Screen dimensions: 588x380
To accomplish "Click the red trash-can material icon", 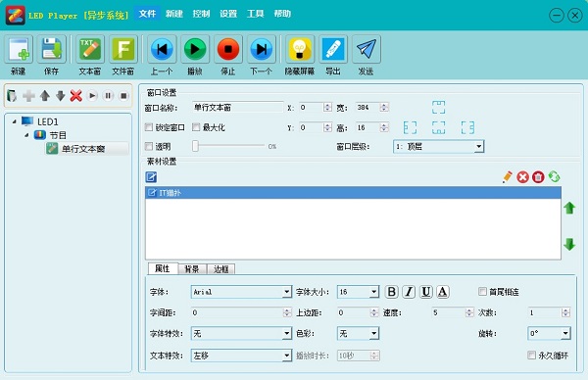I will (538, 177).
